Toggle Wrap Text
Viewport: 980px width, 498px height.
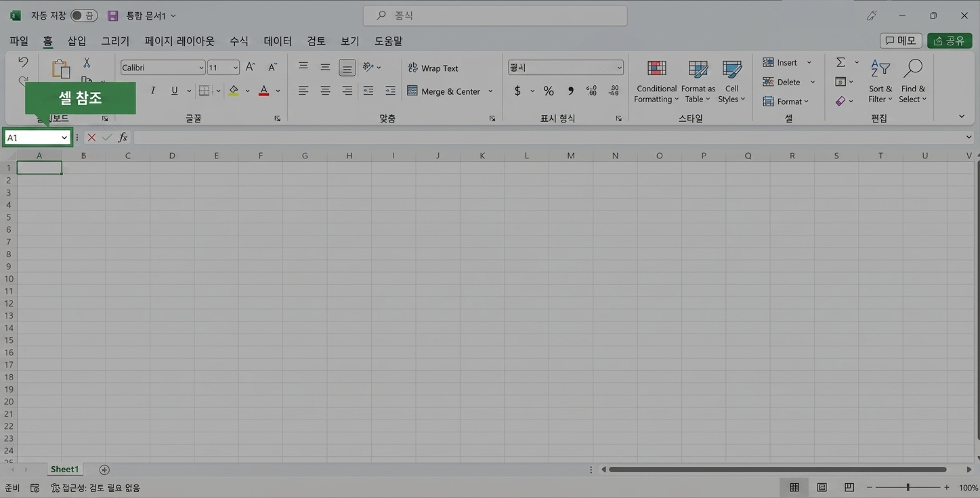433,68
